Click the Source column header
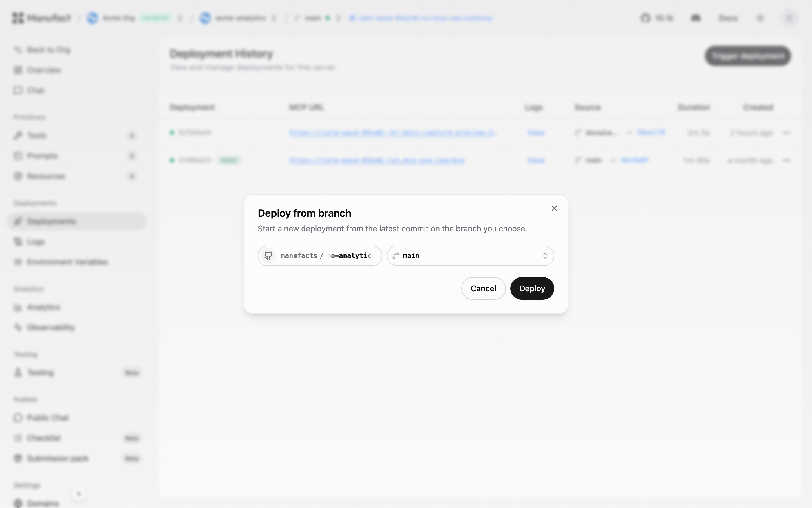 (x=588, y=108)
